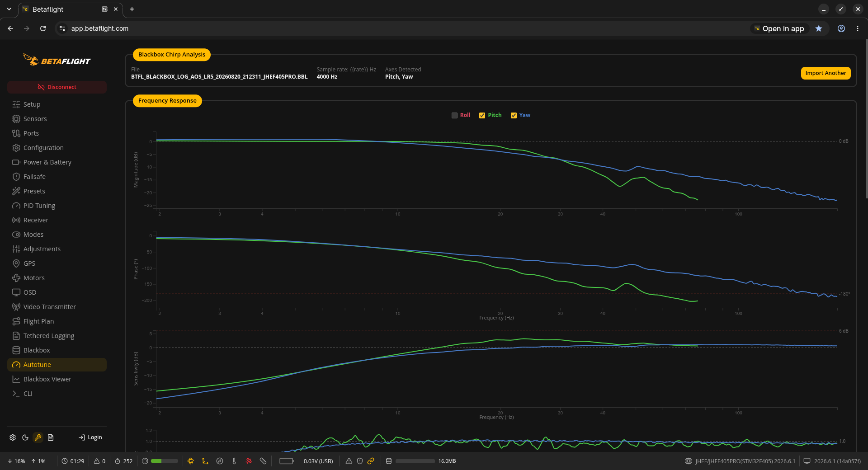Image resolution: width=868 pixels, height=470 pixels.
Task: Click the 0.03V (USB) voltage reading
Action: [x=318, y=461]
